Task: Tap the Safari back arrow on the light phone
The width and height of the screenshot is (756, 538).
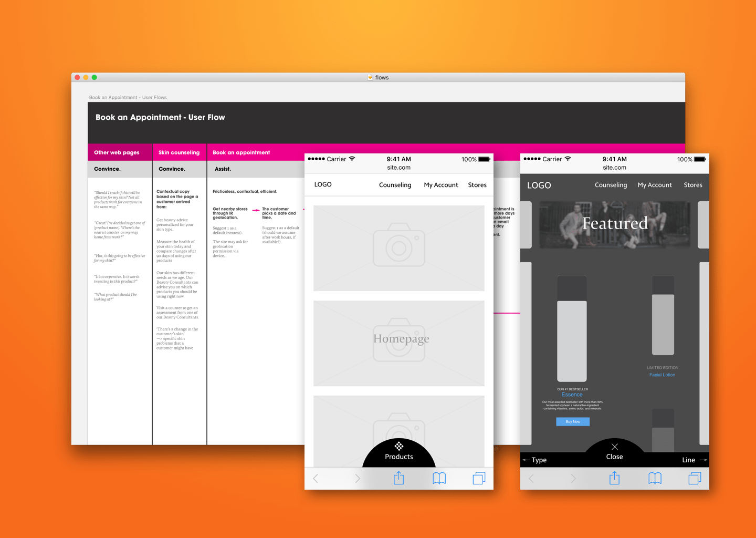Action: click(x=316, y=478)
